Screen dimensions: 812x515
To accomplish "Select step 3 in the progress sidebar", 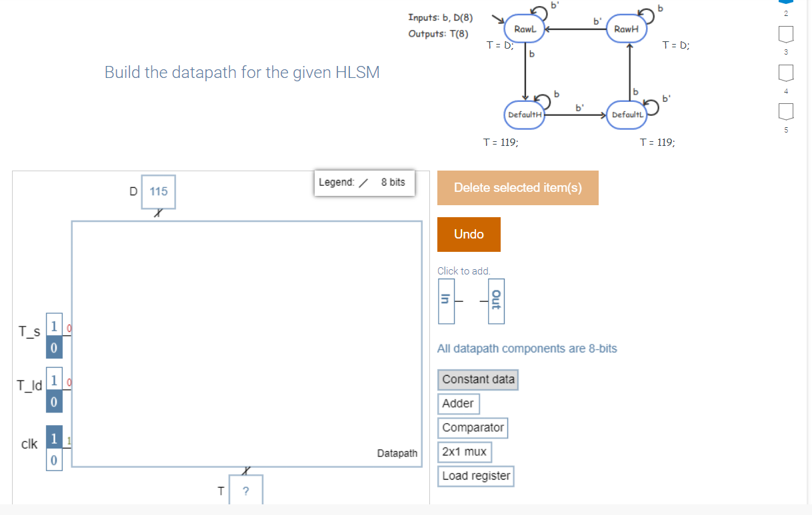I will click(x=786, y=32).
